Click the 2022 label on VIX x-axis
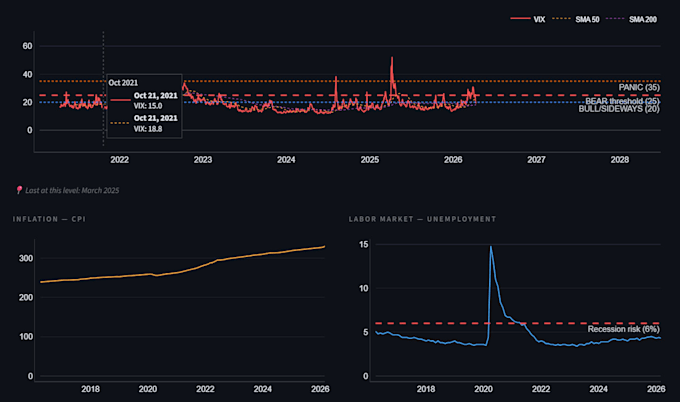The image size is (680, 402). click(x=119, y=160)
